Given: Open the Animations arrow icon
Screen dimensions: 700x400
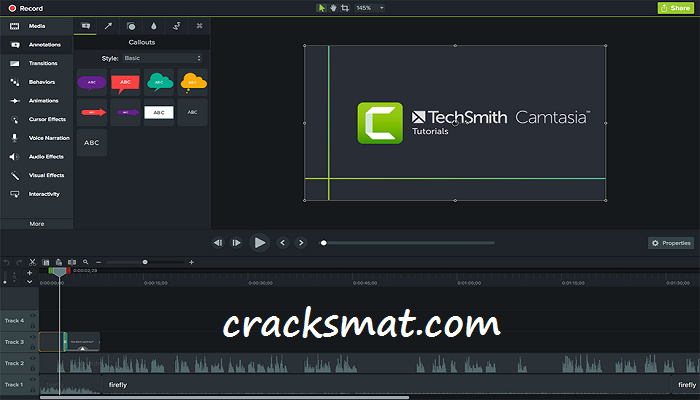Looking at the screenshot, I should [x=15, y=101].
